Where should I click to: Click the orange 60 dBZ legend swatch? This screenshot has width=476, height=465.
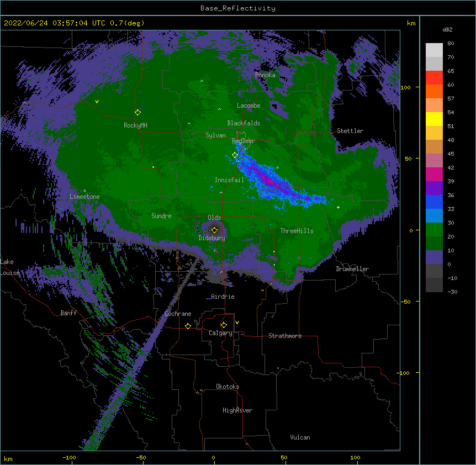click(x=434, y=91)
